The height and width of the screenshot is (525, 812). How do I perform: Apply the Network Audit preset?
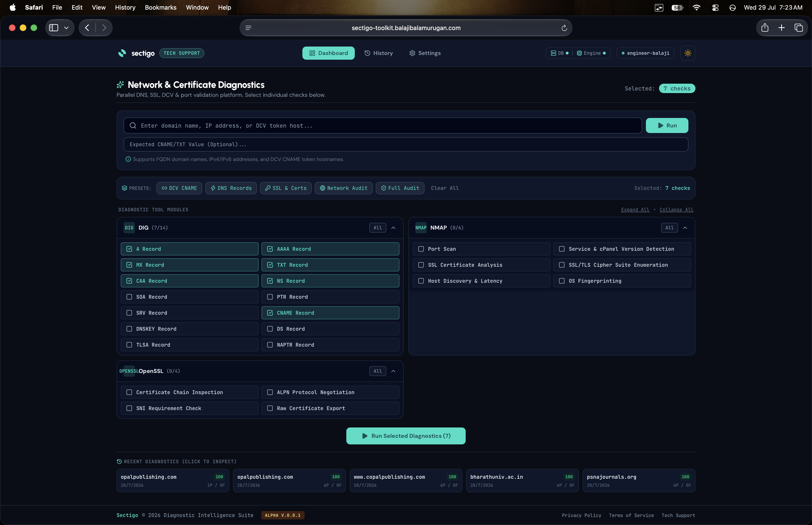pyautogui.click(x=344, y=188)
